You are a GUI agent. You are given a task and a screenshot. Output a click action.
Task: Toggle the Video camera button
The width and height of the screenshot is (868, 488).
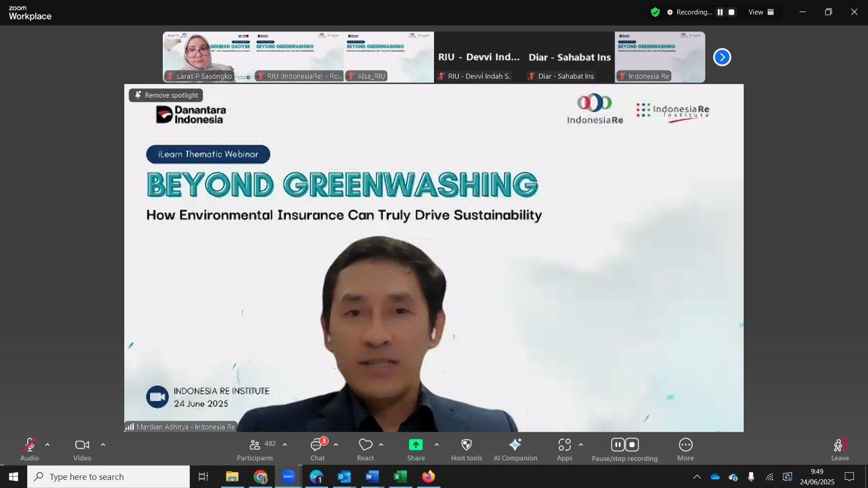point(82,450)
